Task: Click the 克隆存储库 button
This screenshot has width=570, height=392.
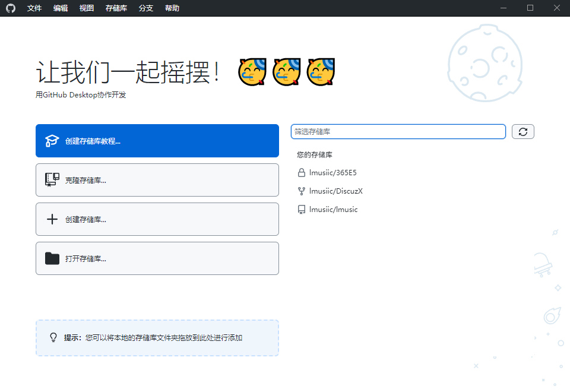Action: pos(157,180)
